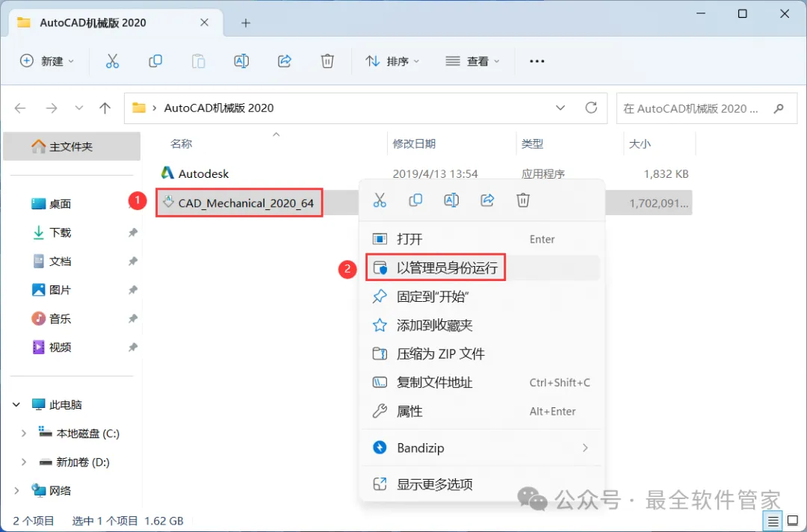Sort by the 类型 column header
807x532 pixels.
point(532,144)
